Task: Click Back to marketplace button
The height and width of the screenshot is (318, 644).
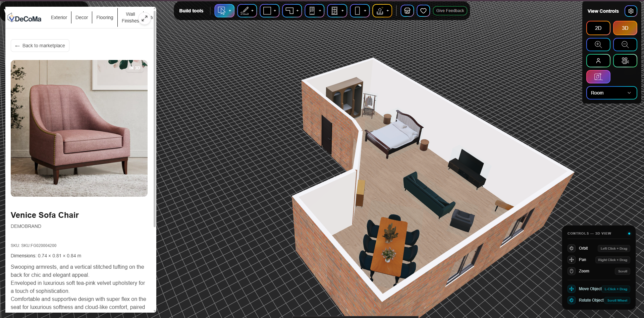Action: 40,46
